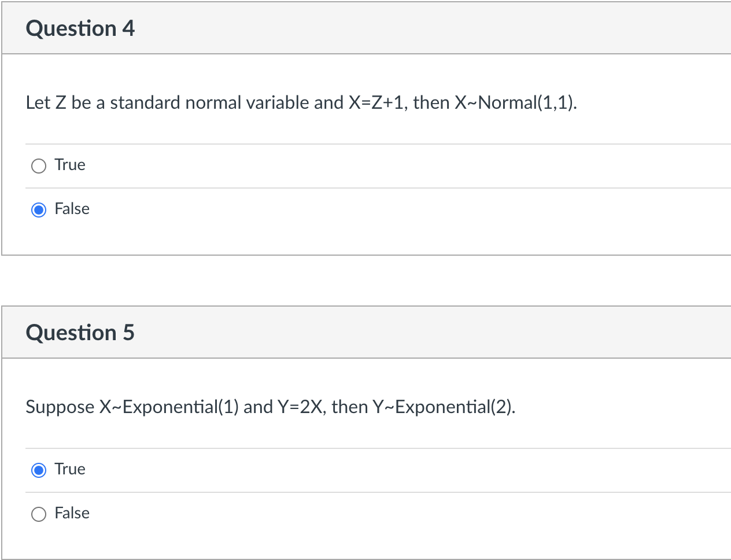Click the False label text in Question 4
The width and height of the screenshot is (731, 560).
(72, 209)
